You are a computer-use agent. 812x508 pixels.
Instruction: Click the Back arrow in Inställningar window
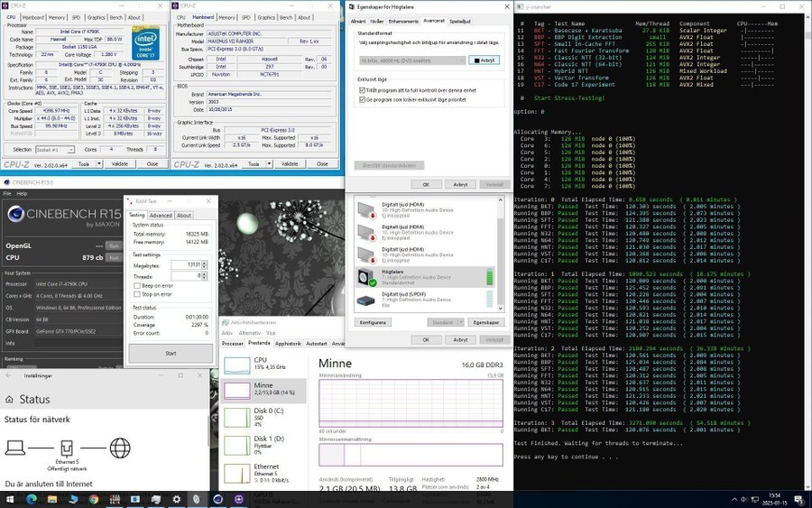click(10, 375)
